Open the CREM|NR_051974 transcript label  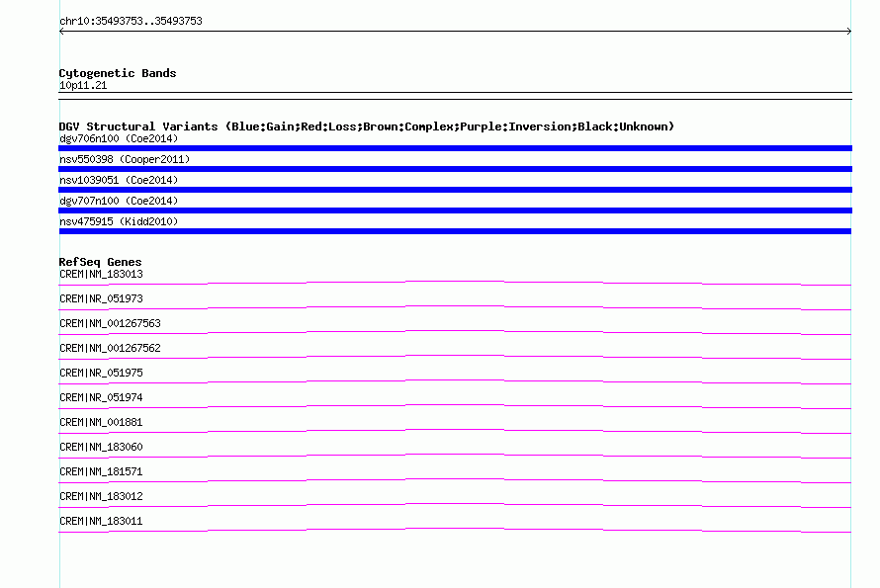101,398
